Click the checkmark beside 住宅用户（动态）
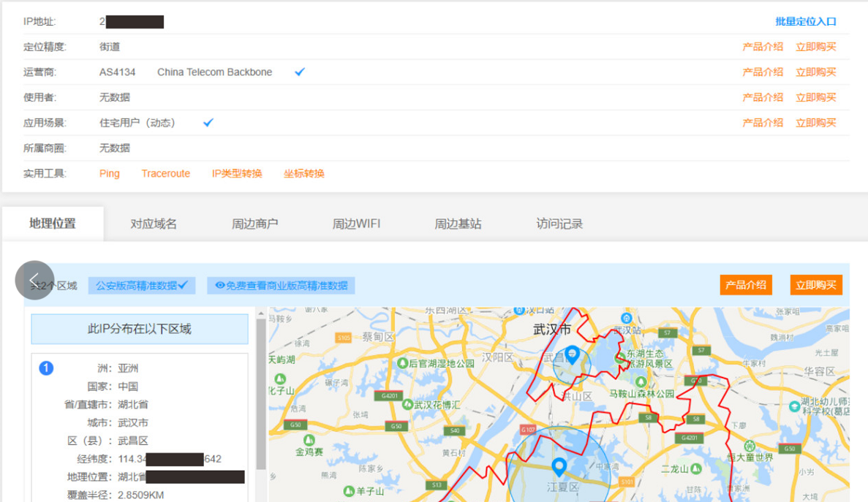The width and height of the screenshot is (868, 502). point(208,123)
